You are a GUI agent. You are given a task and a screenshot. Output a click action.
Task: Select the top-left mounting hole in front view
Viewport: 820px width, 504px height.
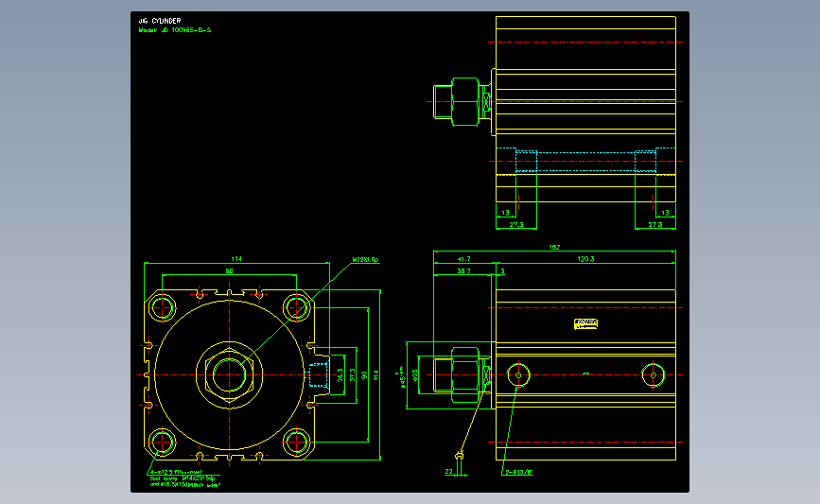(x=162, y=307)
